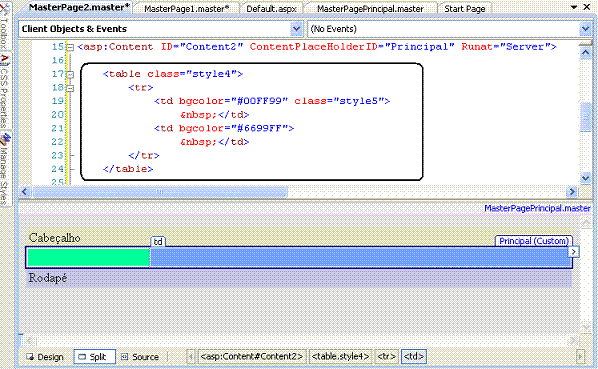
Task: Click the code horizontal scroll left arrow
Action: (25, 192)
